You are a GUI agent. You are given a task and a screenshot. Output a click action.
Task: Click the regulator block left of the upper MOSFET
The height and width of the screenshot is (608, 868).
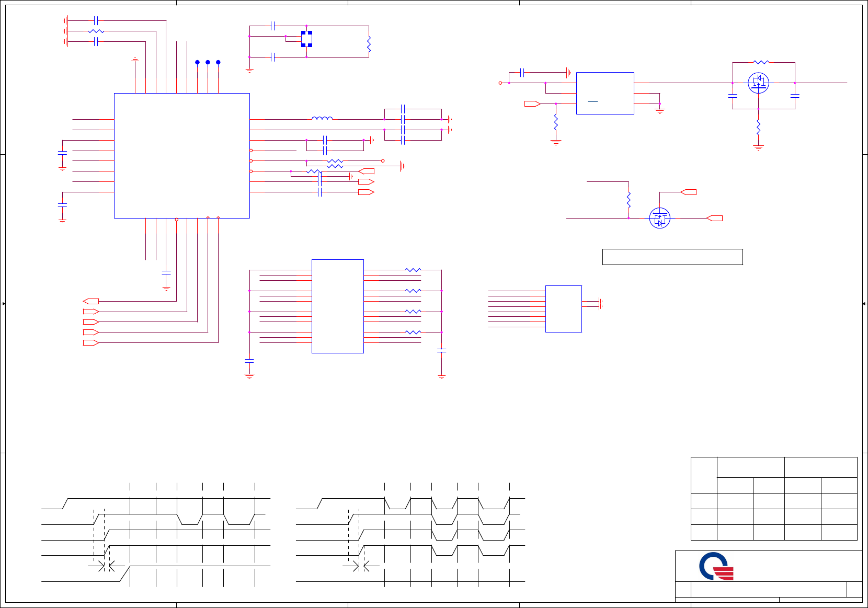605,93
